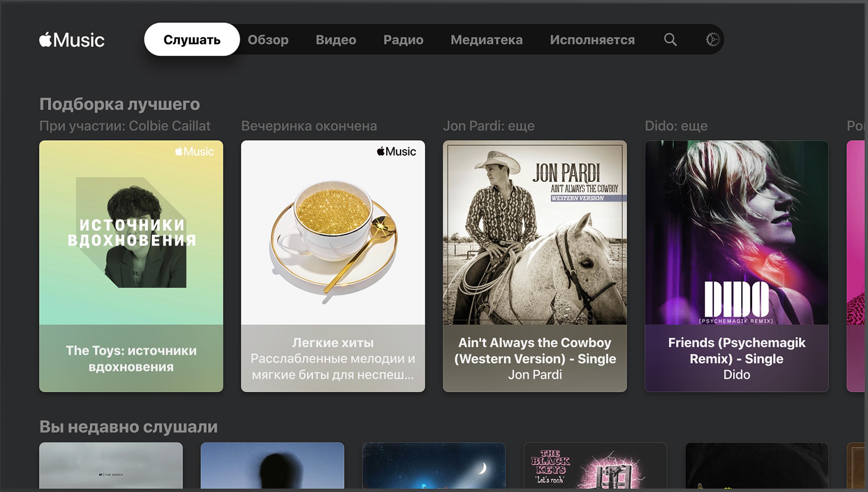This screenshot has height=492, width=868.
Task: Click the Dido artist name under single title
Action: [x=737, y=375]
